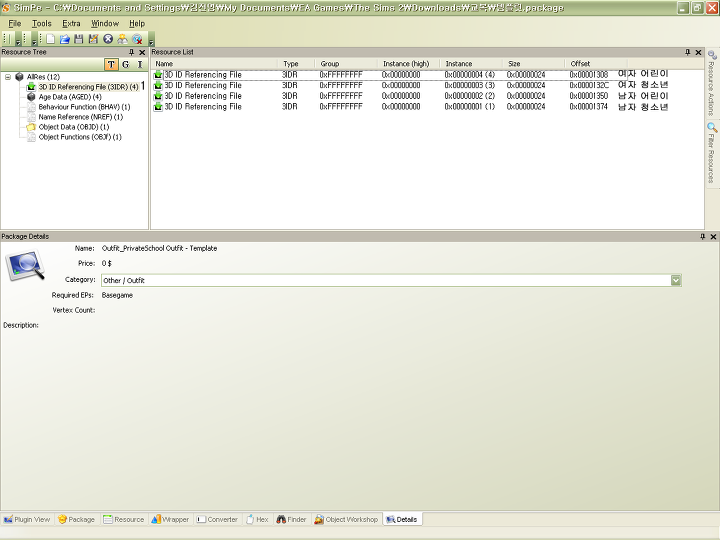Image resolution: width=720 pixels, height=540 pixels.
Task: Open the Resource Actions side panel
Action: (x=712, y=83)
